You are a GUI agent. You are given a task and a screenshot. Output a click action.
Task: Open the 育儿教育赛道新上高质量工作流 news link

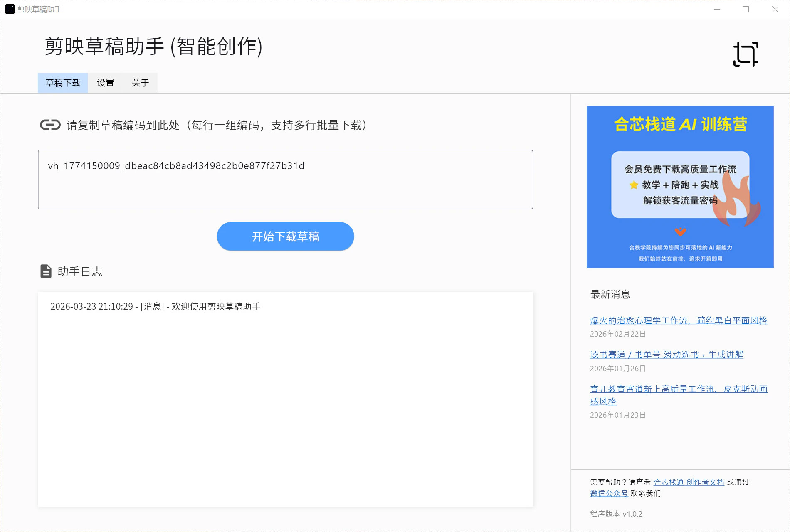point(679,395)
